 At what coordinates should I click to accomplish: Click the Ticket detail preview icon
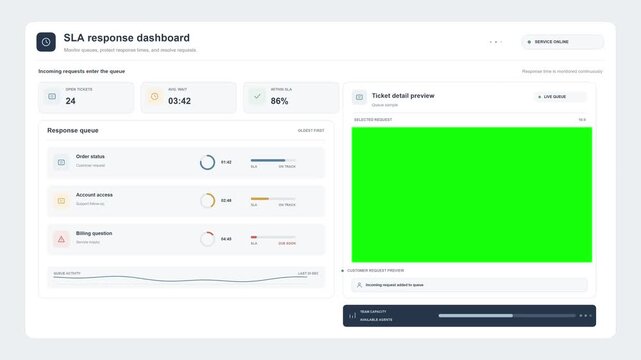(359, 97)
